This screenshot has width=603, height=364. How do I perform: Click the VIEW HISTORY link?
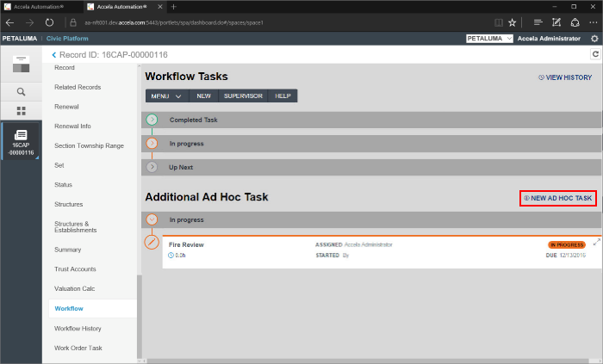(x=564, y=77)
